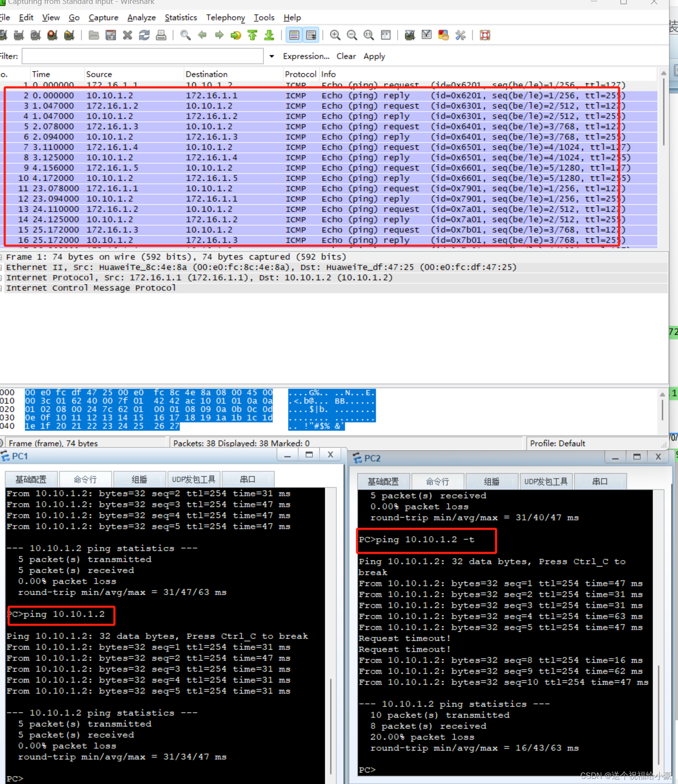The width and height of the screenshot is (678, 784).
Task: Click the Profile: Default status entry
Action: click(557, 443)
